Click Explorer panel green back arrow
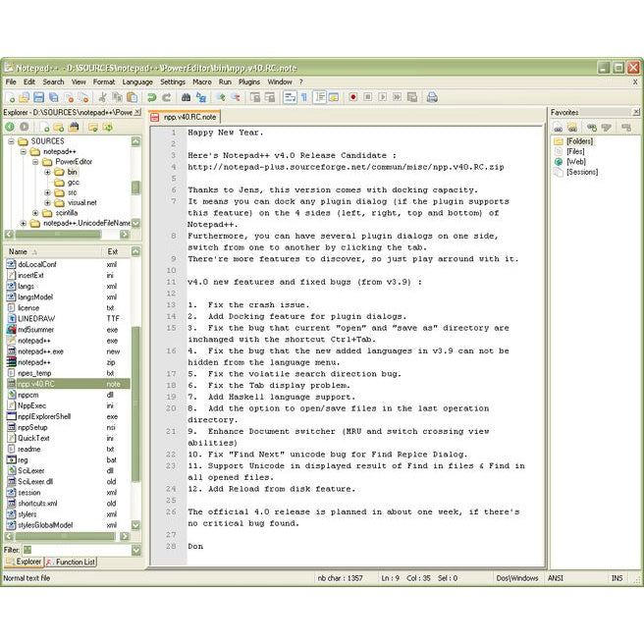644x644 pixels. pos(10,127)
